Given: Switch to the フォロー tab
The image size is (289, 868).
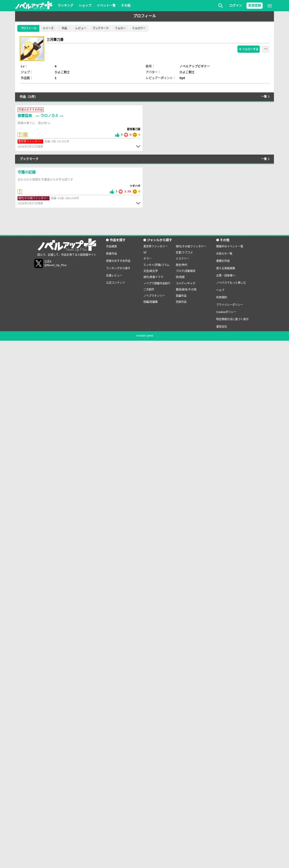Looking at the screenshot, I should [120, 28].
